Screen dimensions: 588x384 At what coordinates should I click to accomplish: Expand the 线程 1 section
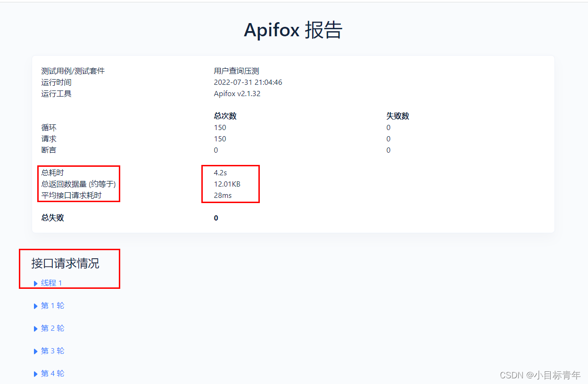point(48,283)
